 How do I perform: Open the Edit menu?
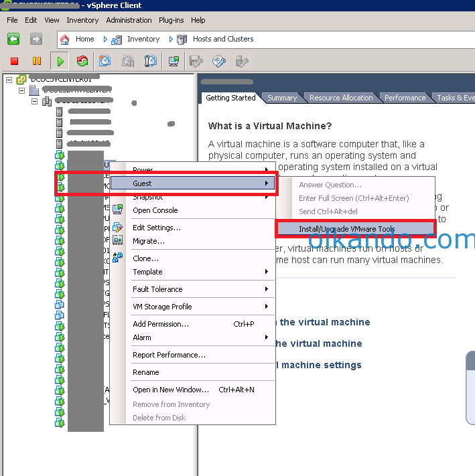(x=31, y=20)
